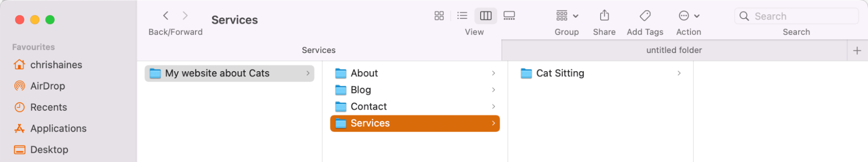This screenshot has height=162, width=868.
Task: Go forward with the forward arrow
Action: (185, 16)
